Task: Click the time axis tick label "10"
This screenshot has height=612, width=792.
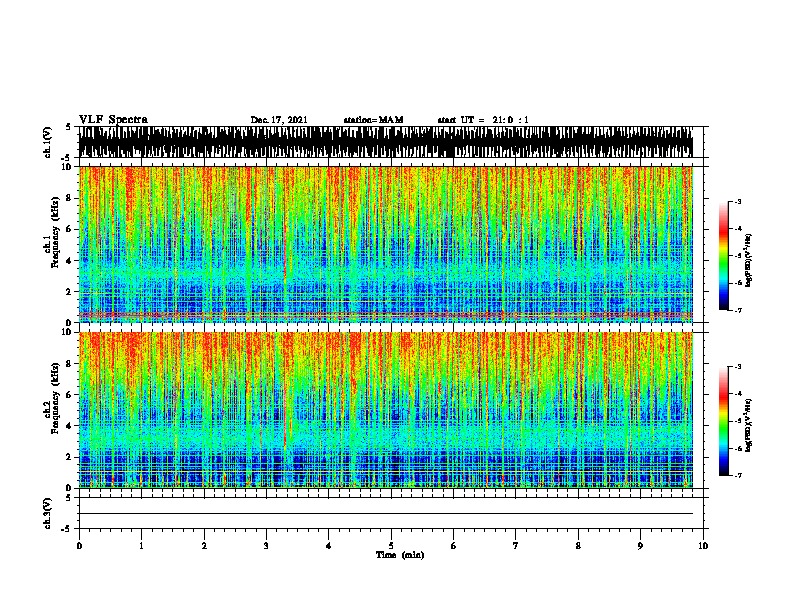Action: 703,546
